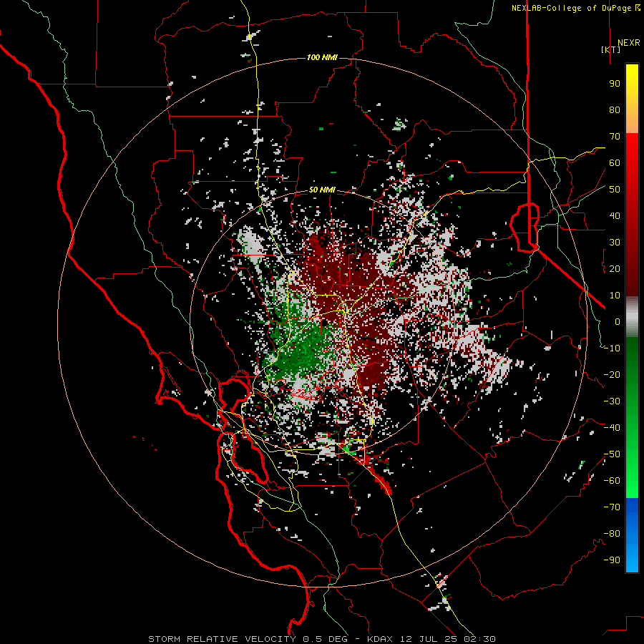Click KDAX station ID in the bottom caption
The image size is (644, 644).
pos(379,639)
